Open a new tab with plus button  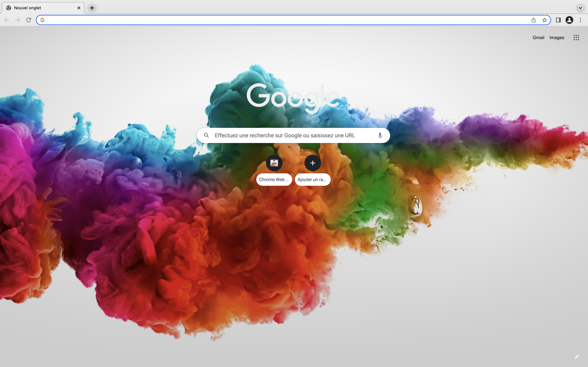(x=92, y=8)
